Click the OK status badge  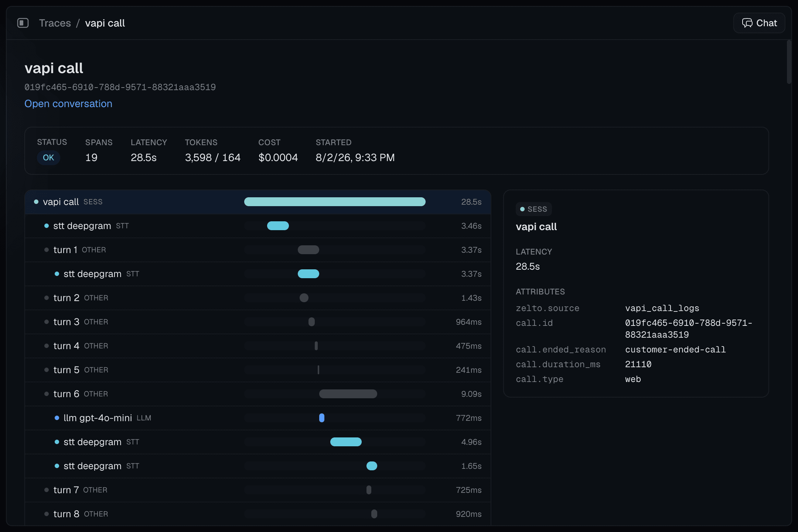(x=48, y=158)
